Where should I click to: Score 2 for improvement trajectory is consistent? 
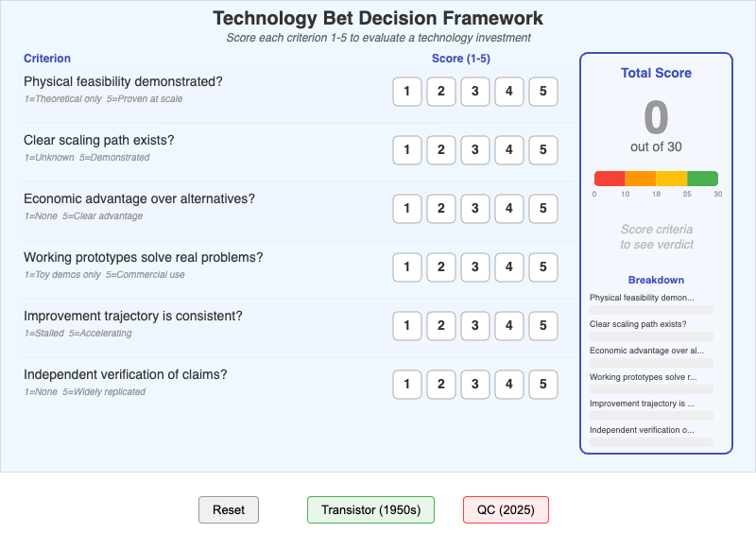point(441,326)
